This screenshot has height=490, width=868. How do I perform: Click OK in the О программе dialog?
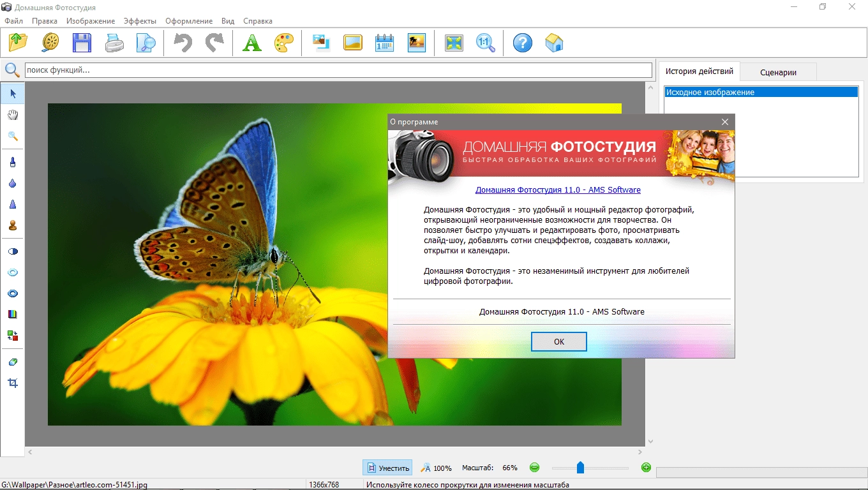tap(559, 341)
